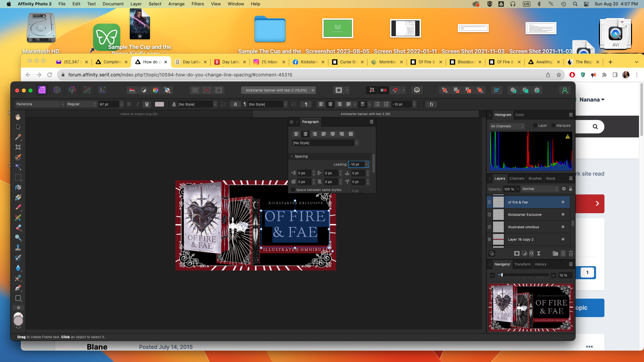Switch to Liquify Persona
The height and width of the screenshot is (362, 644).
[x=57, y=90]
